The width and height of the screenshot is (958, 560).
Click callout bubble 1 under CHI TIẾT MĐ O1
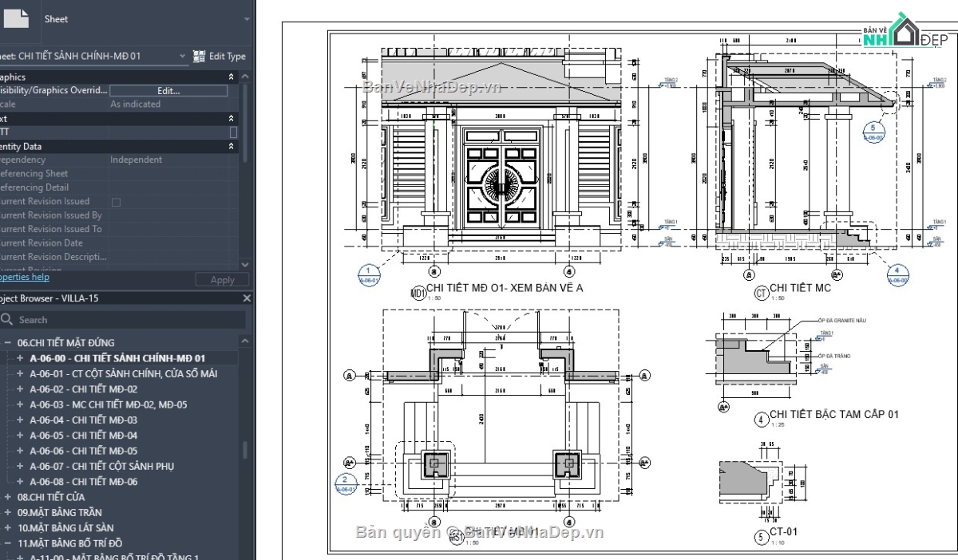368,276
